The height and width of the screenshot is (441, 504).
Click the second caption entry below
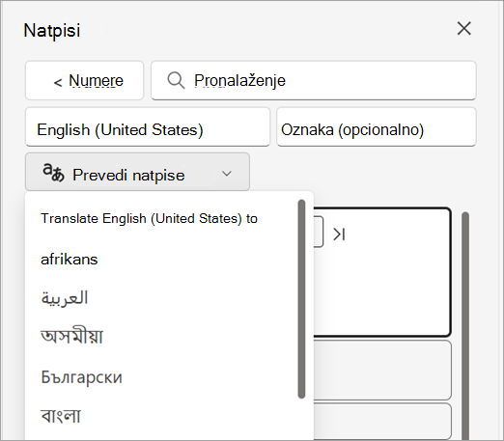pos(382,371)
